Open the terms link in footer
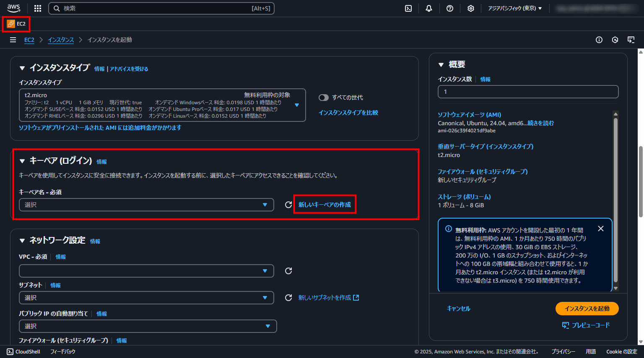 (591, 352)
